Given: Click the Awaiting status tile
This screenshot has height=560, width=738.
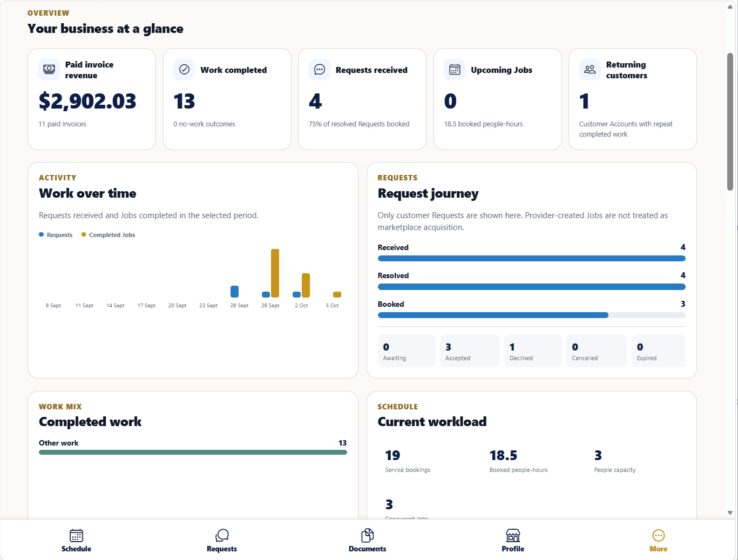Looking at the screenshot, I should [x=407, y=351].
